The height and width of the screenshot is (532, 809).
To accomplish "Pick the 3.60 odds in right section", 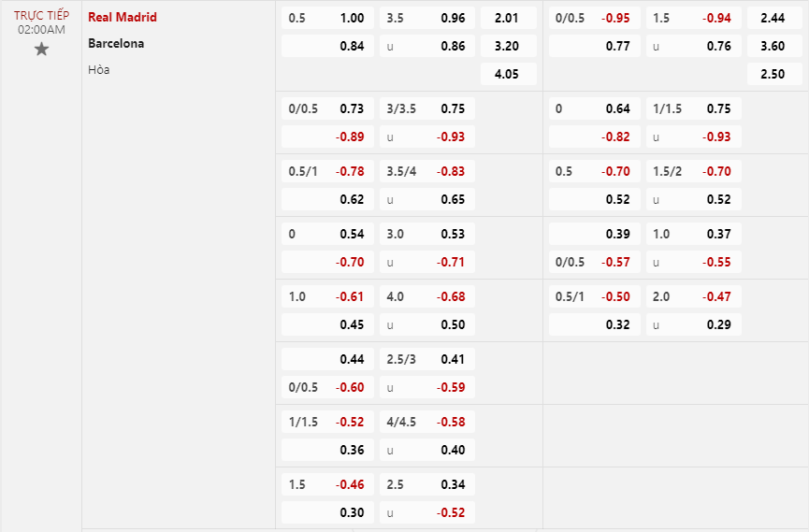I will click(773, 45).
